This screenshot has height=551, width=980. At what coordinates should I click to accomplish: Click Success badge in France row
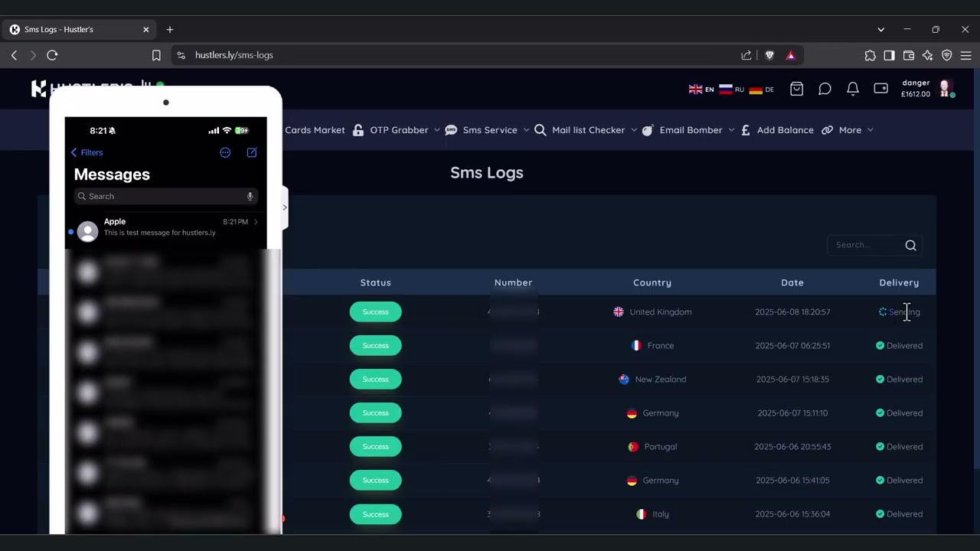coord(375,345)
